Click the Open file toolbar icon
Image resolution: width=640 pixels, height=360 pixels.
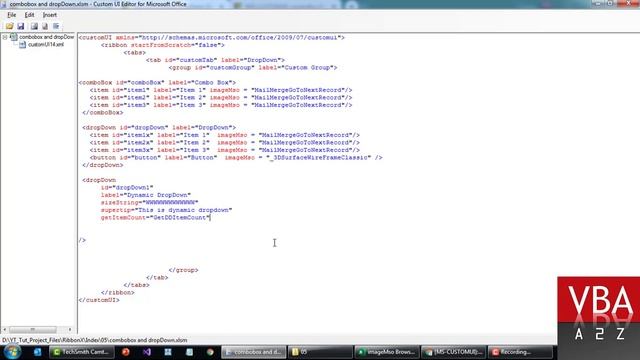[9, 27]
